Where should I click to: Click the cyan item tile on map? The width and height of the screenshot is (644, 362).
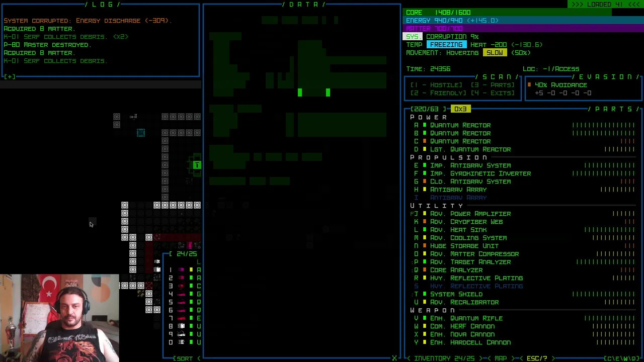141,133
